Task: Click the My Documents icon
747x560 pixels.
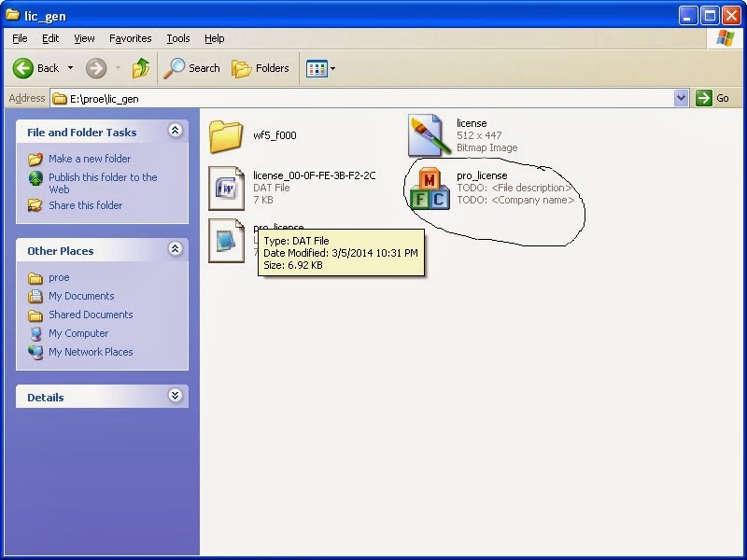Action: pos(35,296)
